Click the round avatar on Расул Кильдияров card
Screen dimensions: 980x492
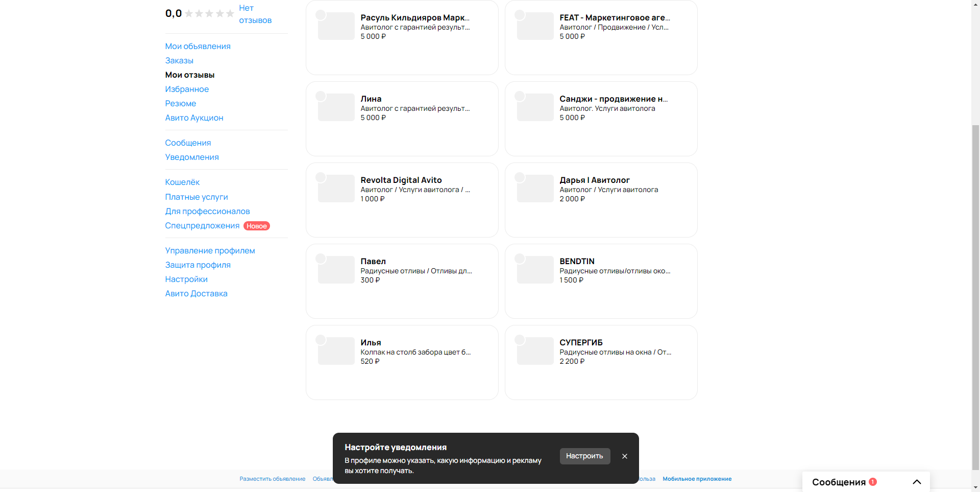pyautogui.click(x=321, y=15)
